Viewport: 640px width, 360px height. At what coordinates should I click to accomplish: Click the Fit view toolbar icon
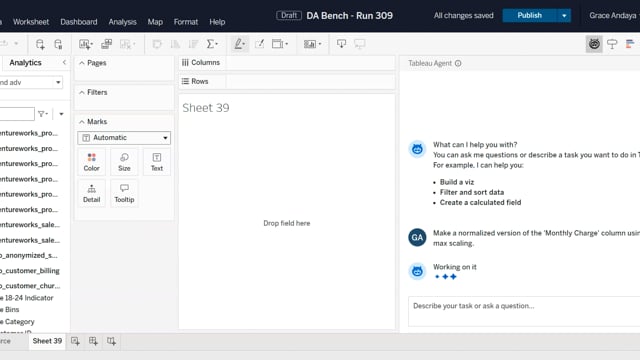(280, 44)
